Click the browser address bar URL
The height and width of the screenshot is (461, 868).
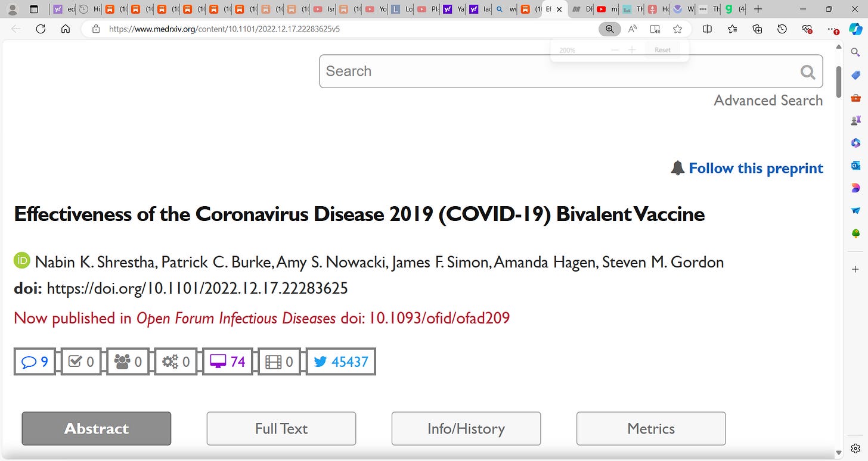click(224, 29)
